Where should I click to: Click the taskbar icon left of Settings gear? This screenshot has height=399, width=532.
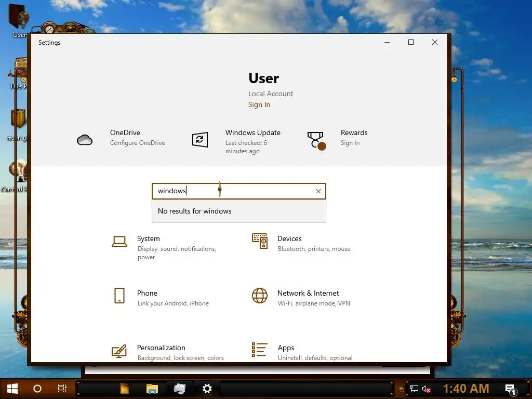pyautogui.click(x=179, y=389)
